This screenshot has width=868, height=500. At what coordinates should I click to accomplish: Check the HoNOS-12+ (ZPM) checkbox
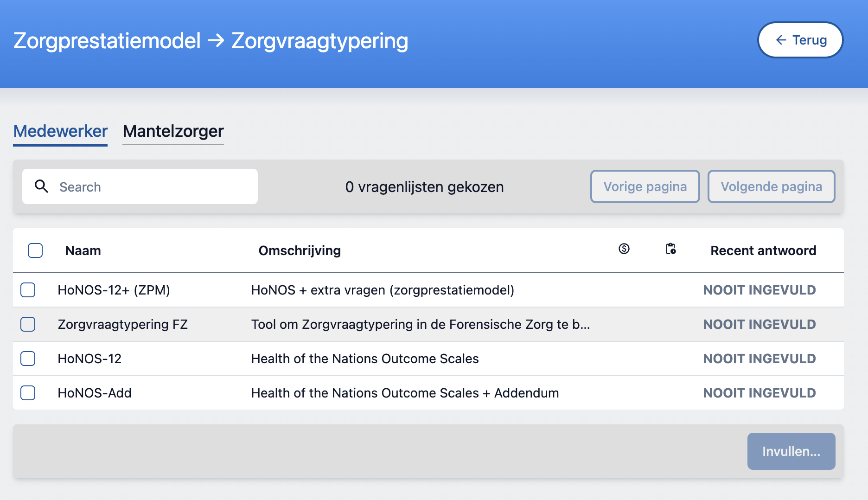28,290
